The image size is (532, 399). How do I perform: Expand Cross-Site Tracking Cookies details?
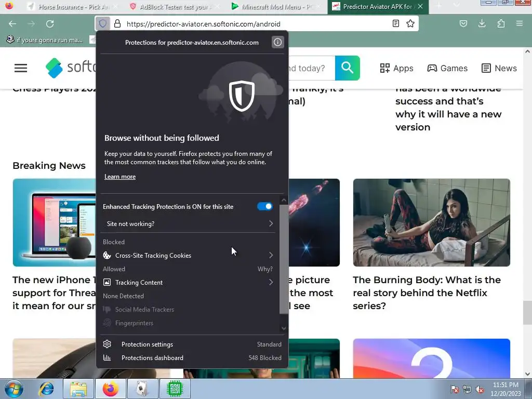click(x=190, y=255)
